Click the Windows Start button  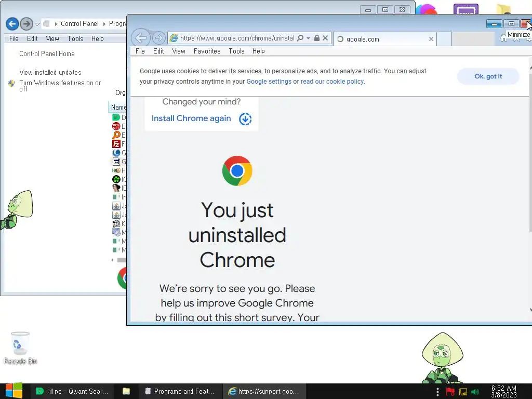[x=14, y=391]
